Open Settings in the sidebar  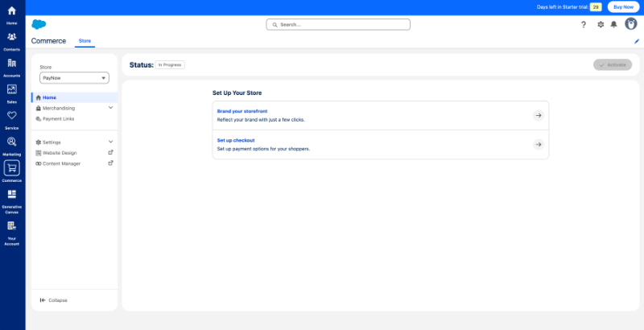tap(52, 142)
